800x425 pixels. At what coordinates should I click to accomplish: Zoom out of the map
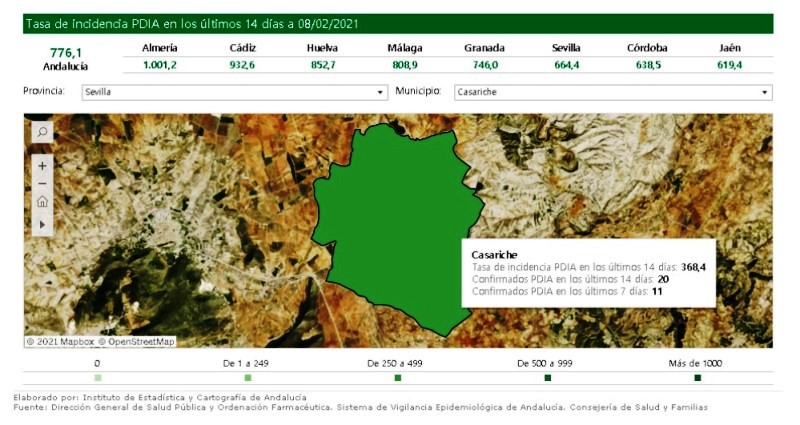point(42,184)
